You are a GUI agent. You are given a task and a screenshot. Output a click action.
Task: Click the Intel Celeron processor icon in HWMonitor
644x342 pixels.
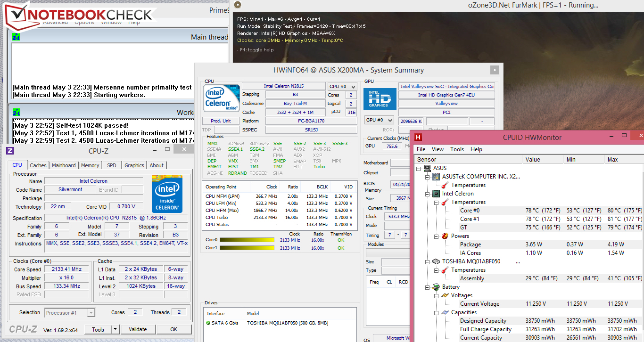click(437, 194)
